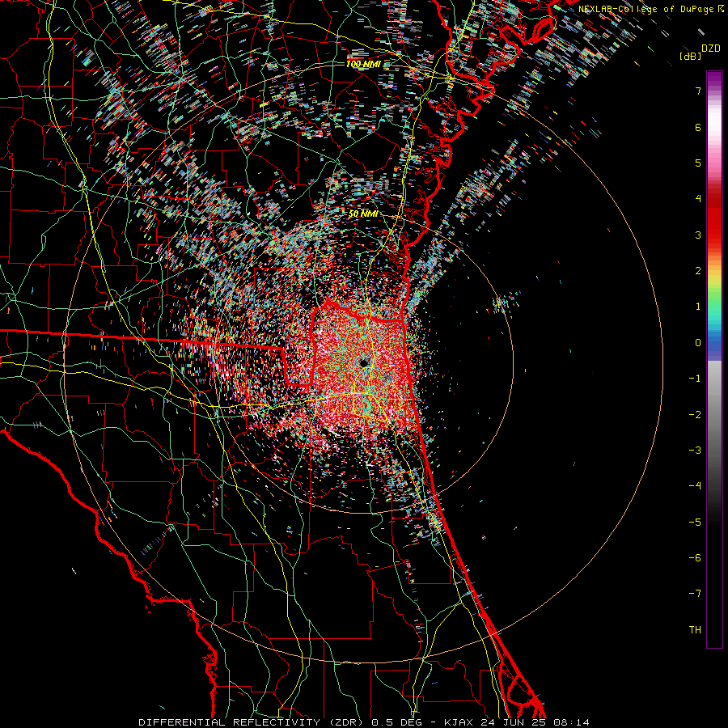This screenshot has height=728, width=728.
Task: Click the TH threshold label on scale
Action: pyautogui.click(x=695, y=629)
